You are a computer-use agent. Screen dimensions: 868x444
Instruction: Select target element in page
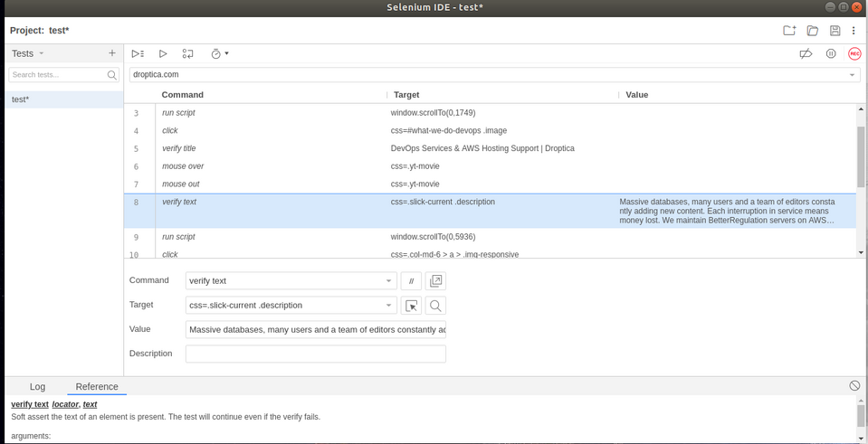pos(411,306)
